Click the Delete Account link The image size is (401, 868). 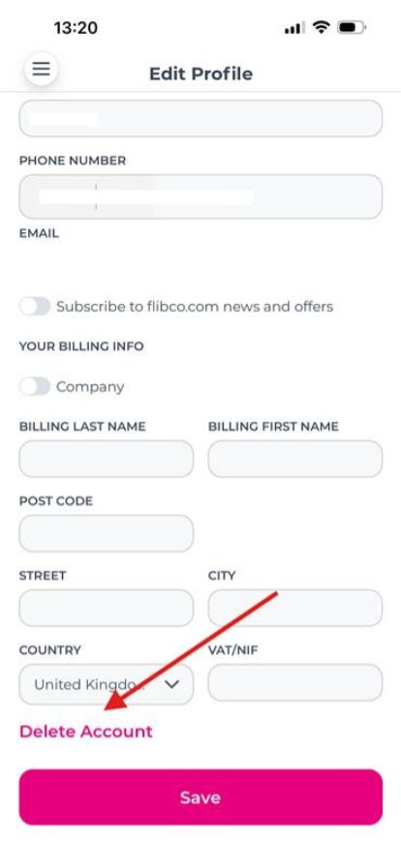click(x=86, y=732)
